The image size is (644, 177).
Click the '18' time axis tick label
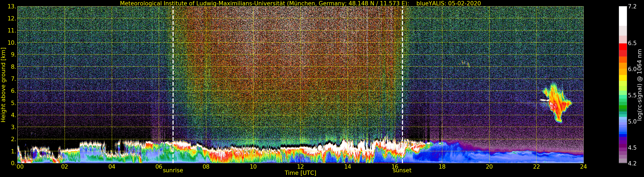click(x=442, y=166)
